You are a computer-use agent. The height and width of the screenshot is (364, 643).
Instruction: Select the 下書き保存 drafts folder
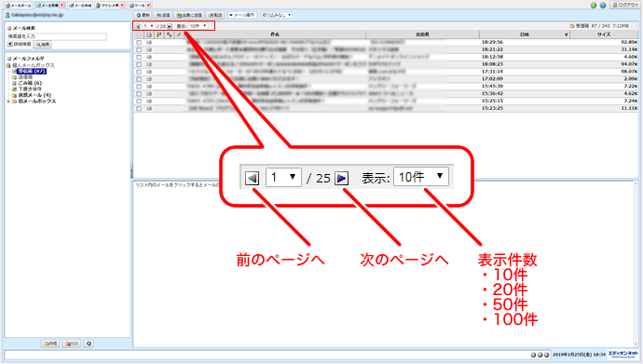click(30, 88)
